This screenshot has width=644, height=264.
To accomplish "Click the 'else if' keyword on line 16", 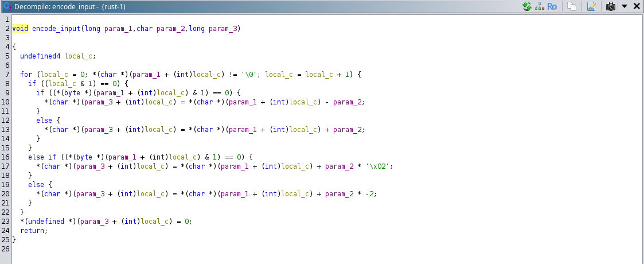I will coord(42,157).
